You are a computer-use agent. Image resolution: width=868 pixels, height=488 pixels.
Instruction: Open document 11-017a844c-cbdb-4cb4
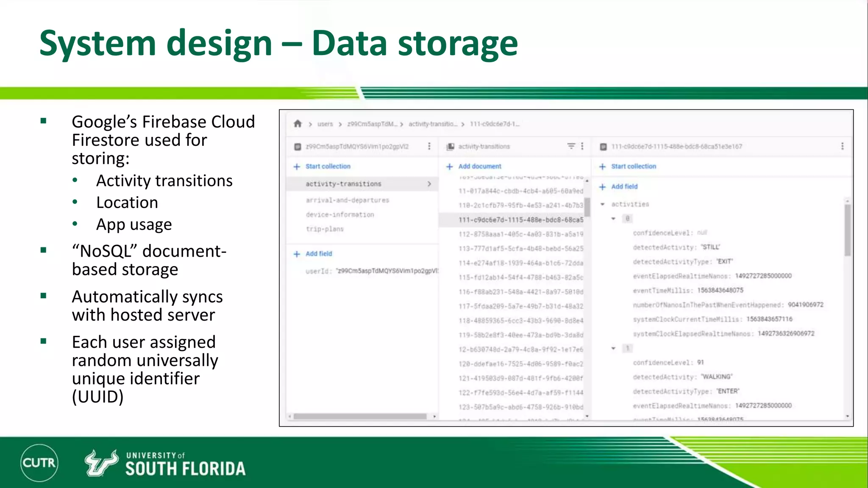[x=521, y=191]
